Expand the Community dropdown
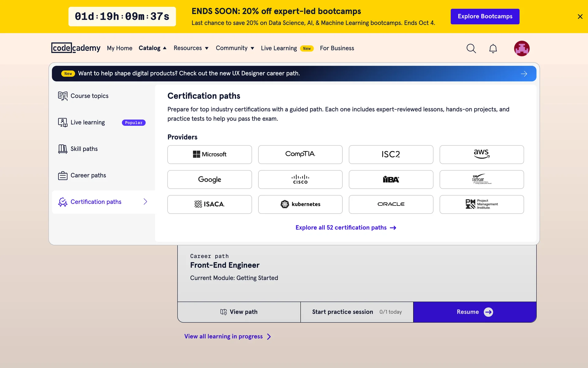Image resolution: width=588 pixels, height=368 pixels. pyautogui.click(x=235, y=48)
